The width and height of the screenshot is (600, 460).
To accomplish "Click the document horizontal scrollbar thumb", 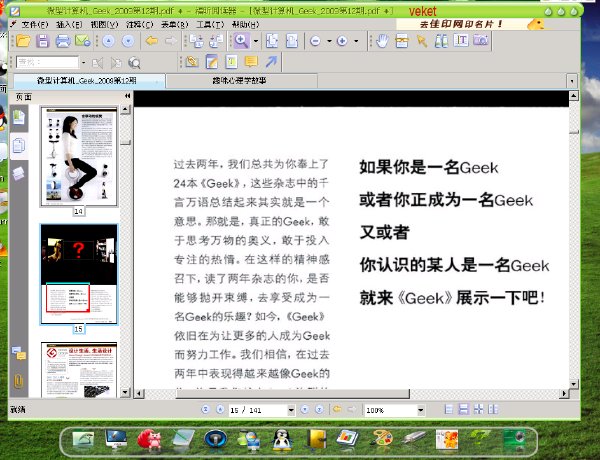I will click(x=292, y=393).
